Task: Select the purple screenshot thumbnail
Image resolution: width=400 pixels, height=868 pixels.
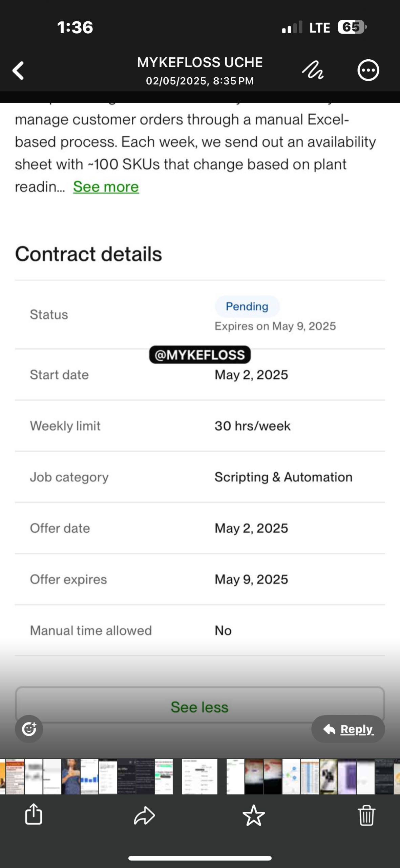Action: pos(347,776)
